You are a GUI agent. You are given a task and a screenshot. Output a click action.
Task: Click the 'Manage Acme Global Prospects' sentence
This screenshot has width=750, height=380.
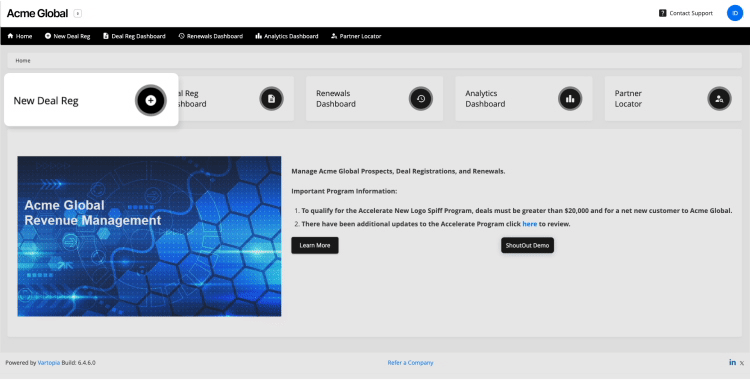[x=398, y=171]
